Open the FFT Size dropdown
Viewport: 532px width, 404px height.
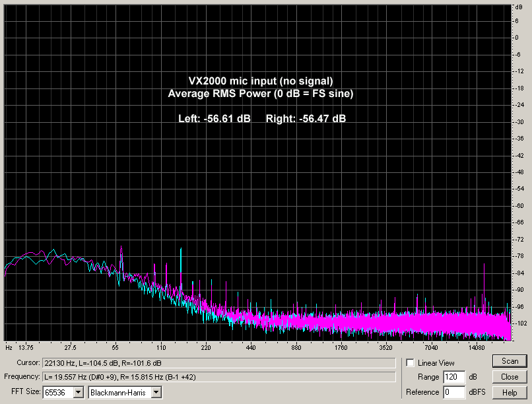coord(79,393)
